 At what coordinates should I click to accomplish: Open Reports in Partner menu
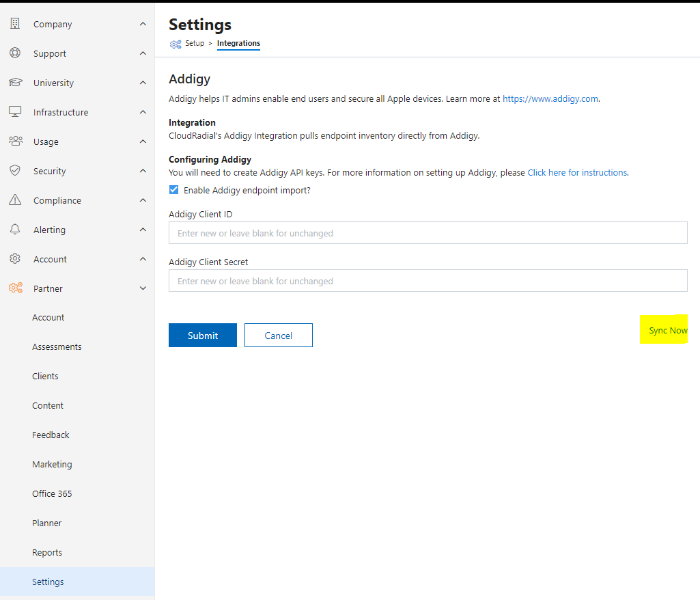click(x=47, y=553)
